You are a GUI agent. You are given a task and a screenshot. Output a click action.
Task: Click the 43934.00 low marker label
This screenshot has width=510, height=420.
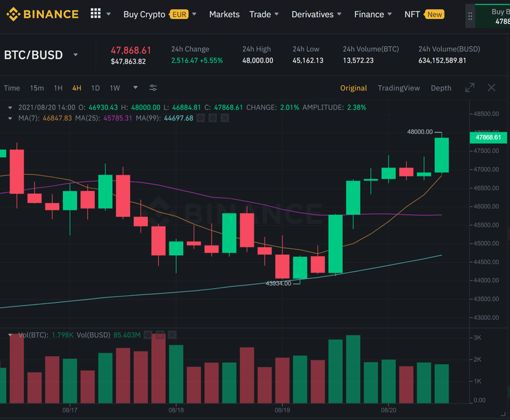click(279, 284)
